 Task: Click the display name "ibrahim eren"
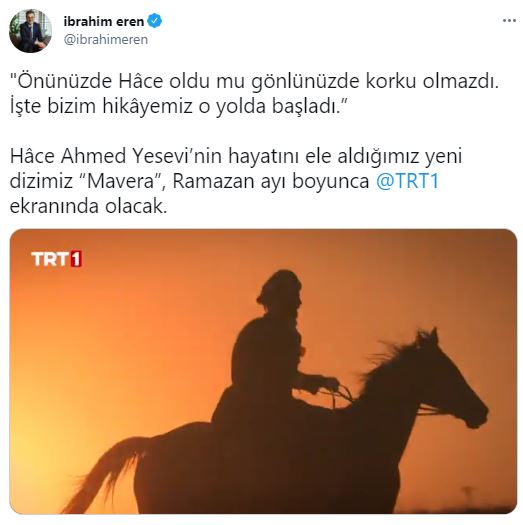click(104, 21)
